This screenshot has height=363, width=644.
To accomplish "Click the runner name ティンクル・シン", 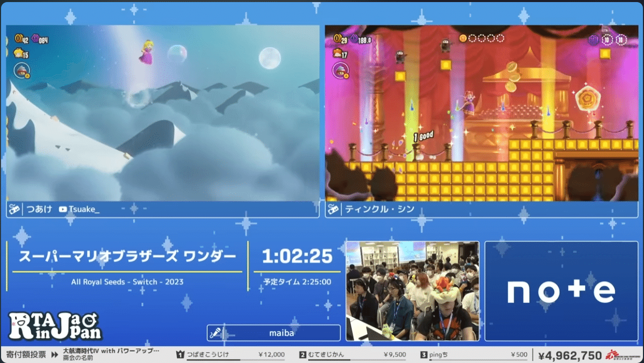I will click(x=380, y=209).
